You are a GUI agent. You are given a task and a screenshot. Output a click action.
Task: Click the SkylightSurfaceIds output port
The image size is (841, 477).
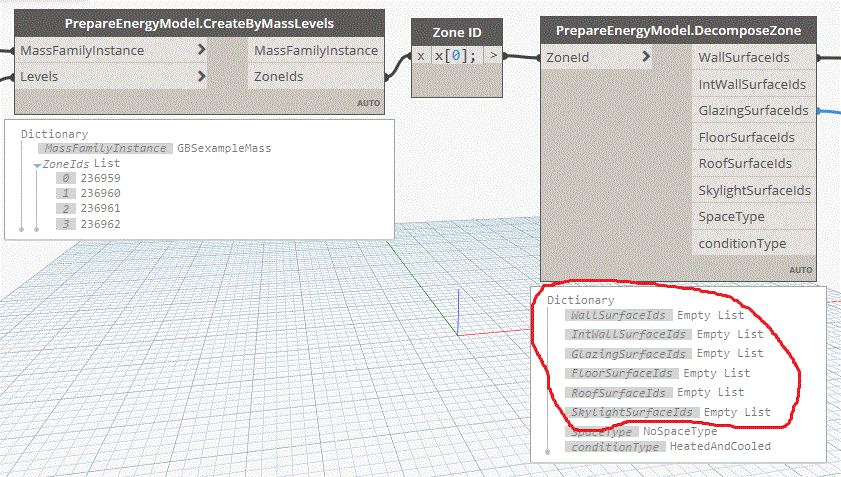pos(754,190)
